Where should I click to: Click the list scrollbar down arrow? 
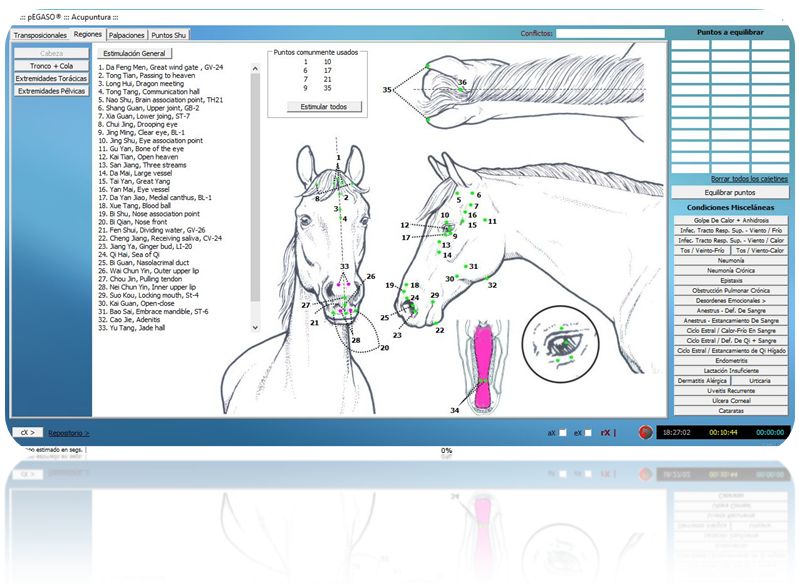point(255,328)
